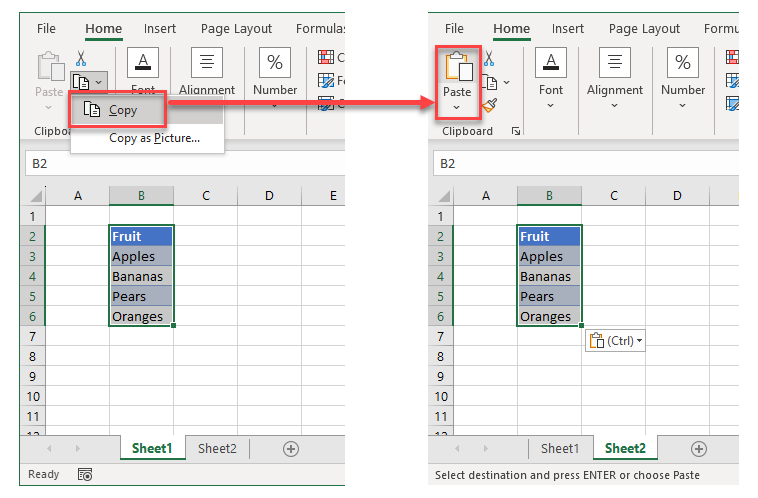The height and width of the screenshot is (498, 758).
Task: Click macro record icon in left status bar
Action: (84, 475)
